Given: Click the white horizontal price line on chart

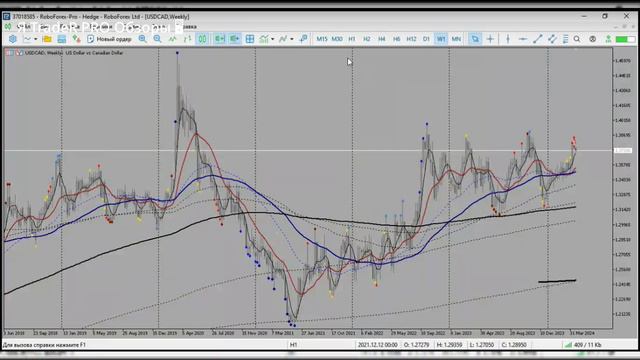Looking at the screenshot, I should tap(308, 151).
